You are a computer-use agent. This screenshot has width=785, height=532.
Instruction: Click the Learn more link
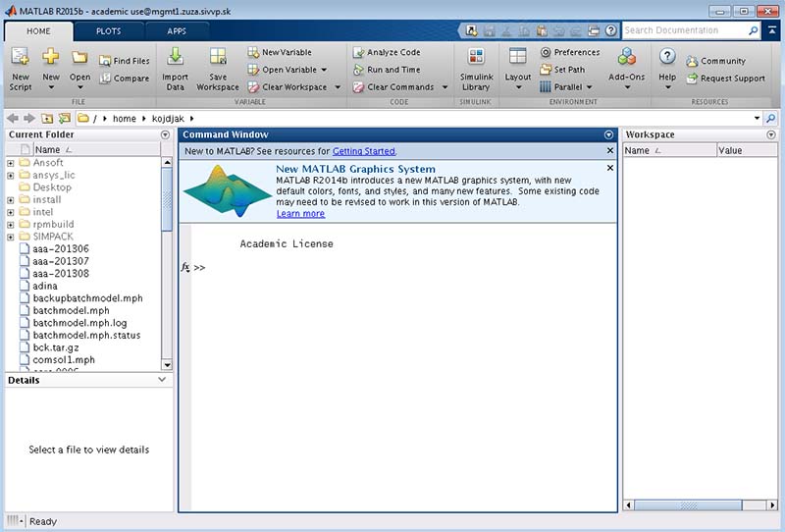point(300,213)
